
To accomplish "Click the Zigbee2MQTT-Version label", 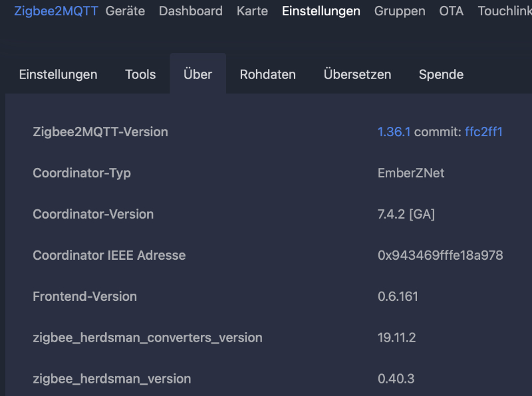I will click(x=100, y=132).
